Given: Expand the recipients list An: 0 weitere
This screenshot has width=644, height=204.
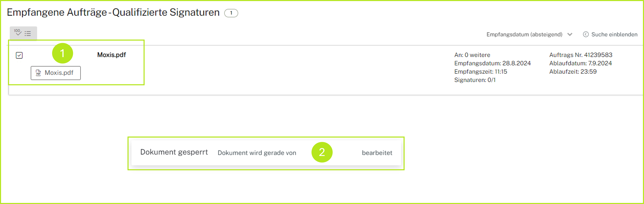Looking at the screenshot, I should coord(472,55).
